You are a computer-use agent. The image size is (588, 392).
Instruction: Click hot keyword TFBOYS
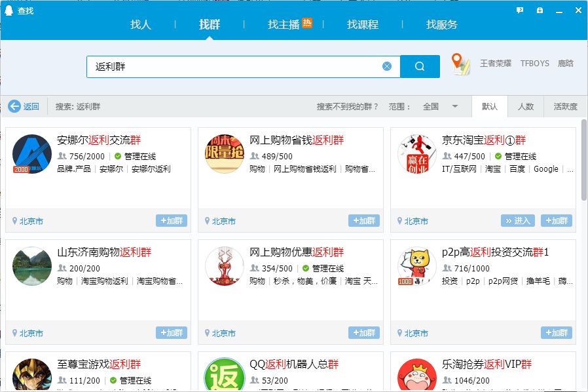[534, 64]
